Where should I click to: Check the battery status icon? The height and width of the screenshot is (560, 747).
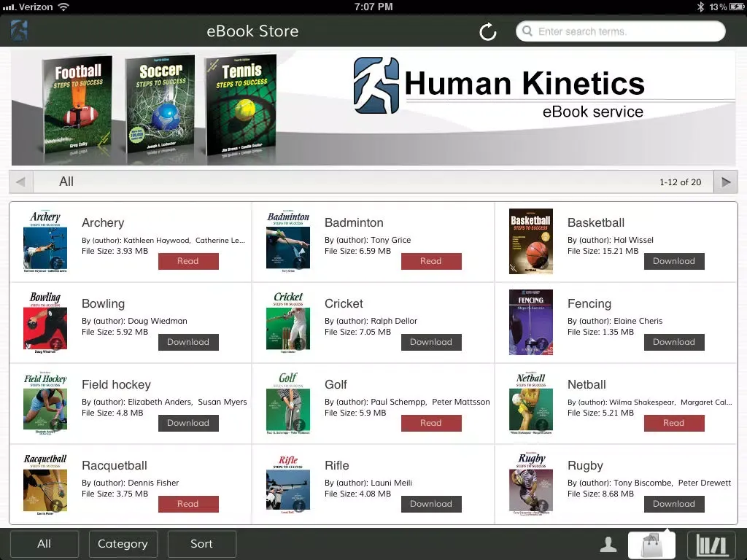click(736, 7)
